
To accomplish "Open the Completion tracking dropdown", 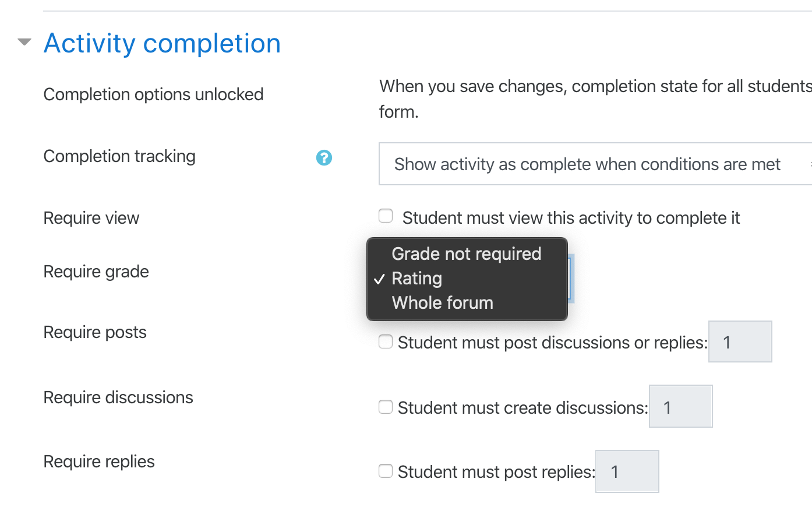I will (595, 164).
